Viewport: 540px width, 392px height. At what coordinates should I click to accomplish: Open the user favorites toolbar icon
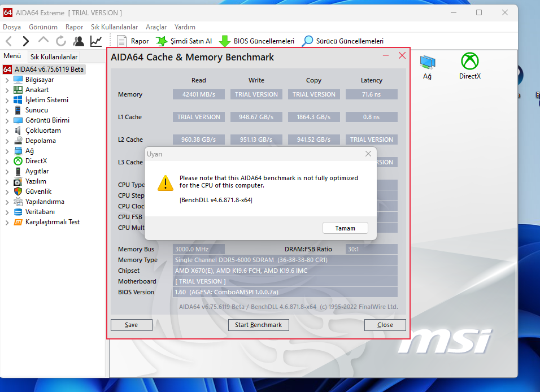[x=79, y=41]
